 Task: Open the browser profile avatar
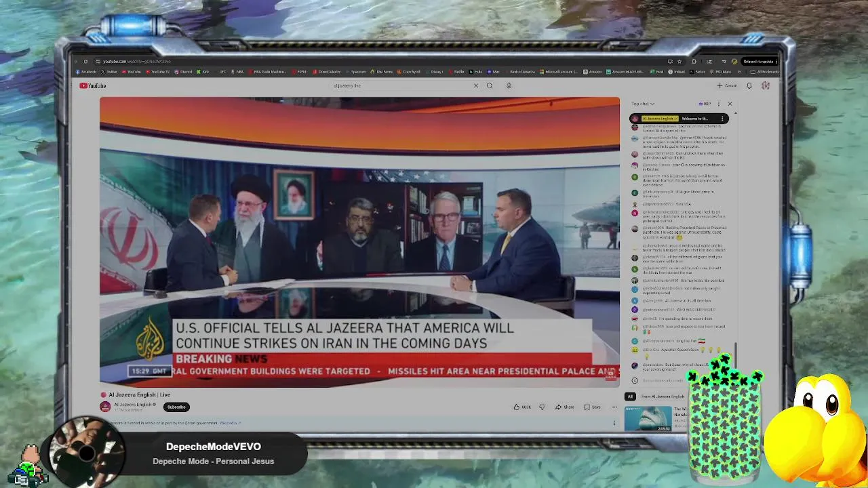click(x=734, y=62)
